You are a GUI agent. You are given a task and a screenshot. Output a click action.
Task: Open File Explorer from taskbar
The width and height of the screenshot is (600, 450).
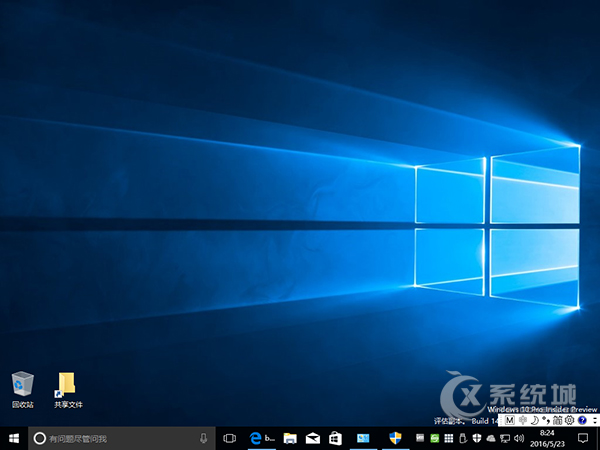(x=290, y=438)
